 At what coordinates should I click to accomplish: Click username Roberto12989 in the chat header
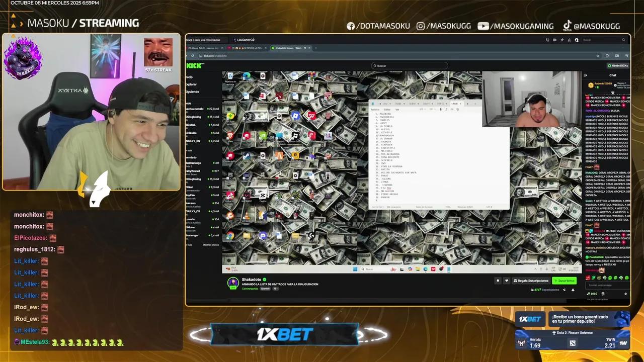(603, 84)
